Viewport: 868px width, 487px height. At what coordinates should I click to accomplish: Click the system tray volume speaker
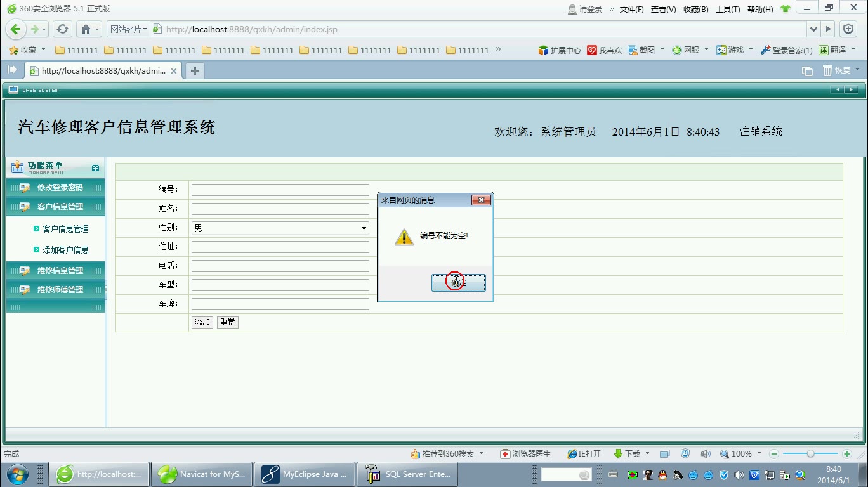[739, 475]
